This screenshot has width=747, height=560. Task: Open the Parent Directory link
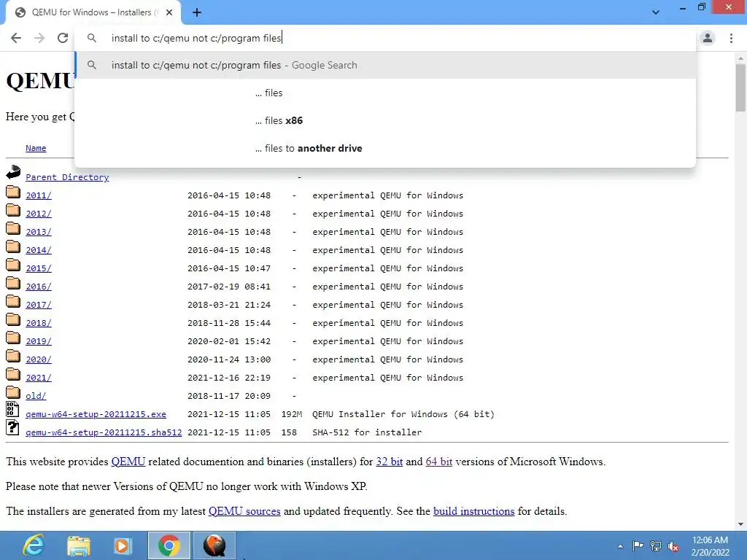[67, 177]
